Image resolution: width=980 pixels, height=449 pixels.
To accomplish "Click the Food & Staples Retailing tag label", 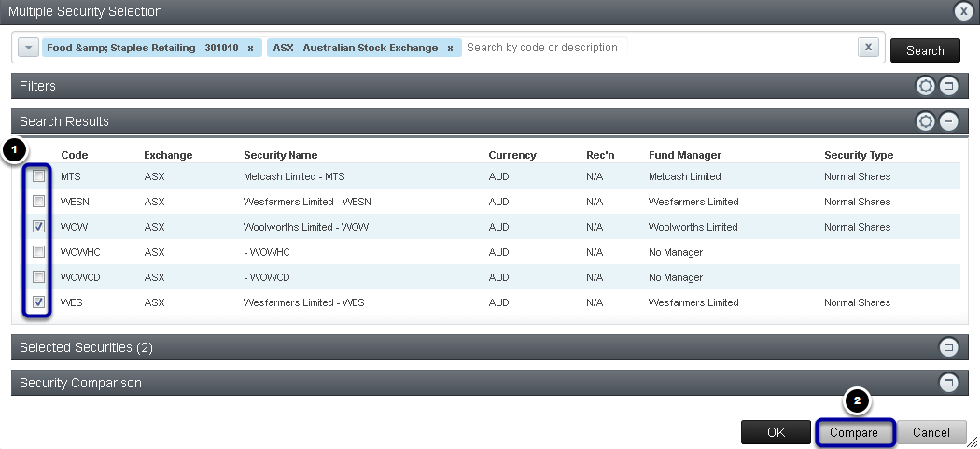I will [143, 48].
